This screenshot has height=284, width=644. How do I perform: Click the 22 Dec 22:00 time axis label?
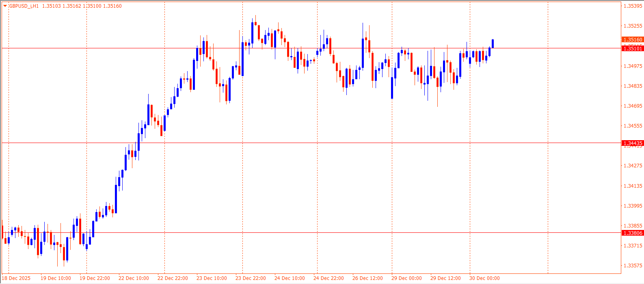click(x=173, y=278)
